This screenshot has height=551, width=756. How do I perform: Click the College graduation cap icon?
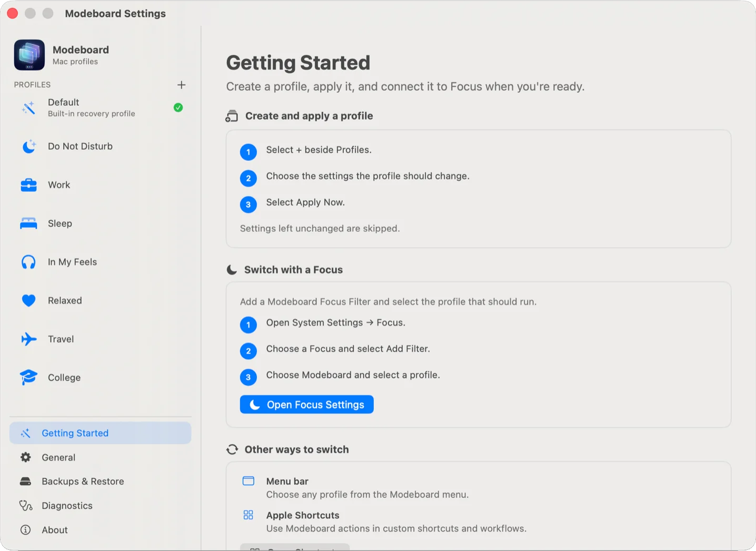[x=28, y=377]
